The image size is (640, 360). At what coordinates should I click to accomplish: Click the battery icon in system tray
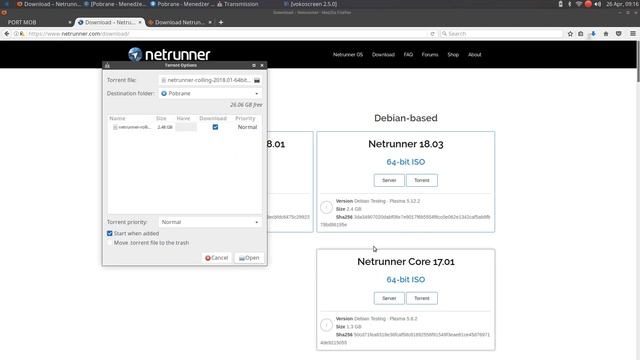(x=560, y=4)
